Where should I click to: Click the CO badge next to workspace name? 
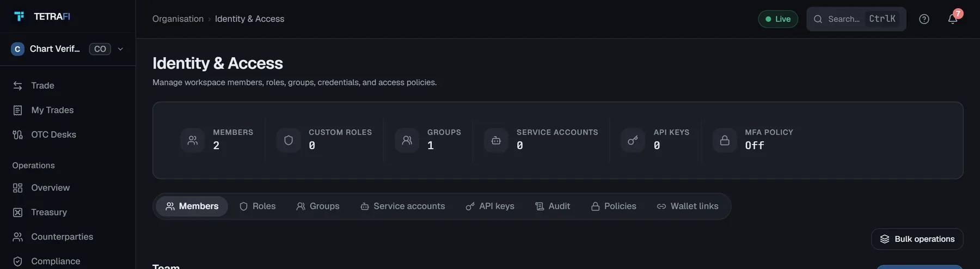click(x=100, y=49)
